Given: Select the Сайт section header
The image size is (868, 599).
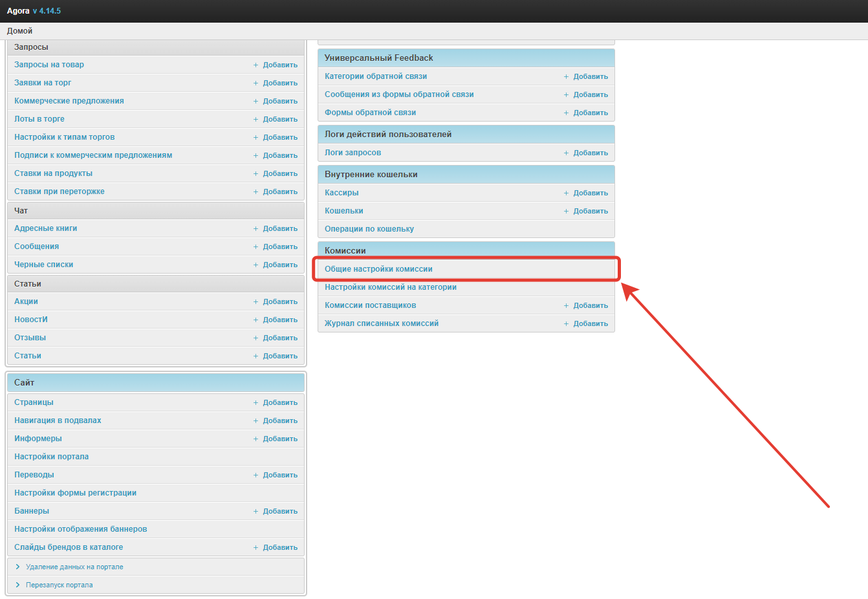Looking at the screenshot, I should coord(25,383).
